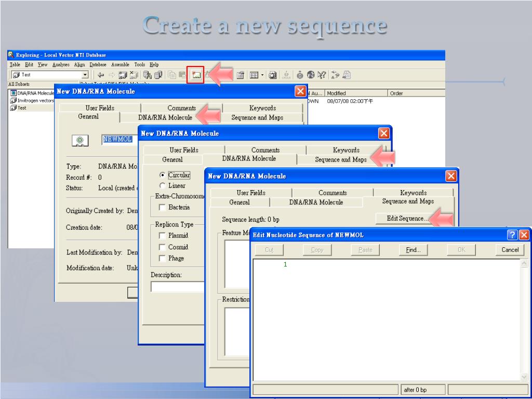Image resolution: width=532 pixels, height=399 pixels.
Task: Open the Test subset dropdown
Action: (85, 75)
